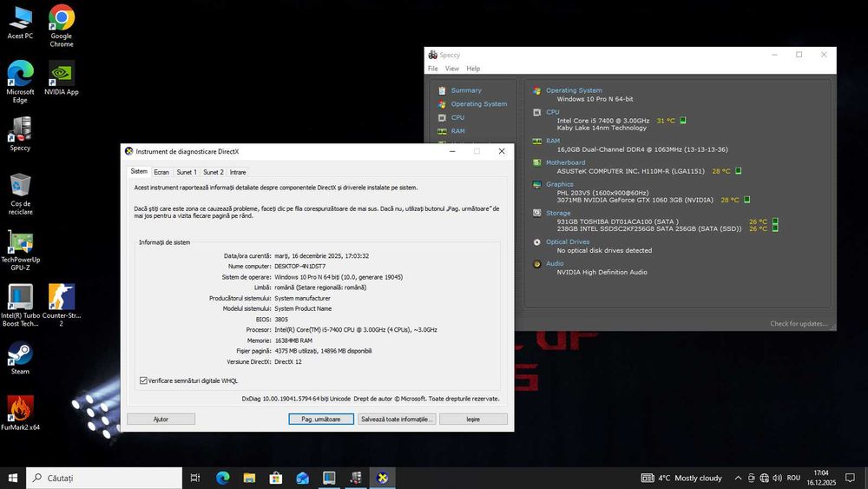868x489 pixels.
Task: Open the volume control in system tray
Action: pyautogui.click(x=777, y=478)
